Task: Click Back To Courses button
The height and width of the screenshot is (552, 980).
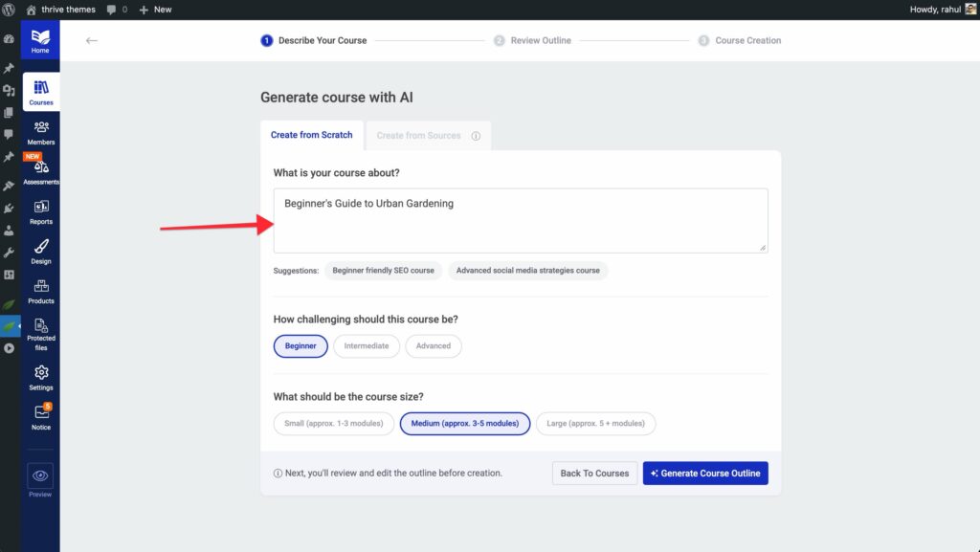Action: [x=594, y=473]
